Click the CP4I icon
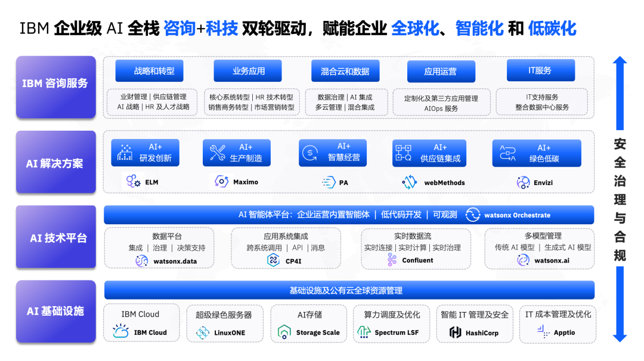644x361 pixels. click(273, 260)
